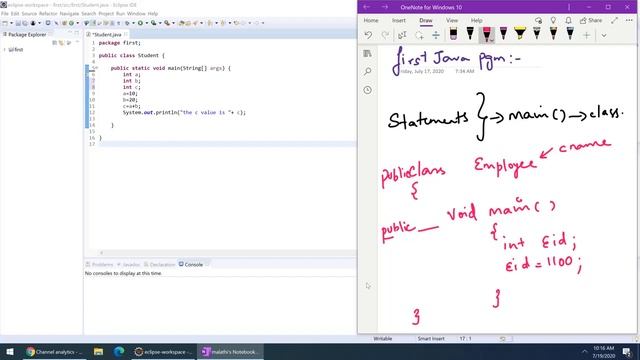Open OneNote navigation notebooks pane icon
The image size is (640, 360).
click(367, 53)
